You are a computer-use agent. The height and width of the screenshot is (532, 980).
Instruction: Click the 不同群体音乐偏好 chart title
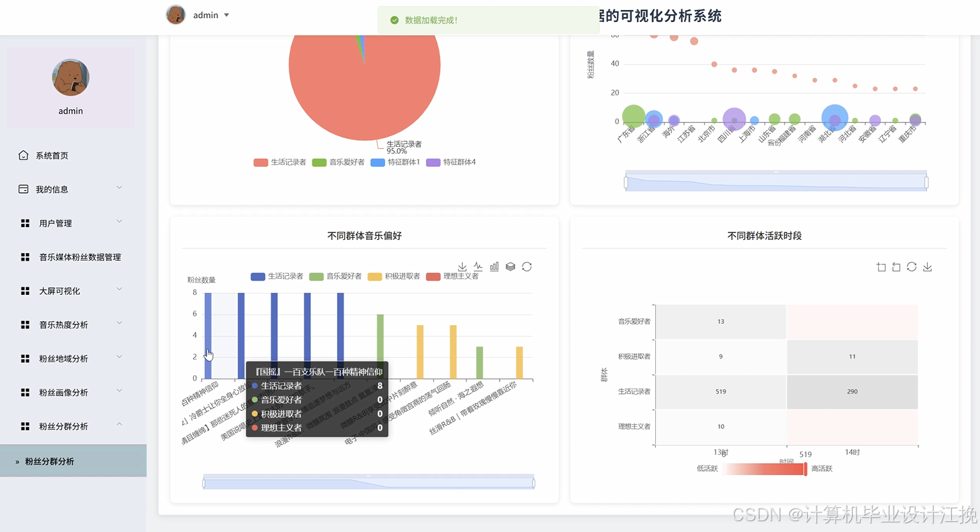coord(364,236)
